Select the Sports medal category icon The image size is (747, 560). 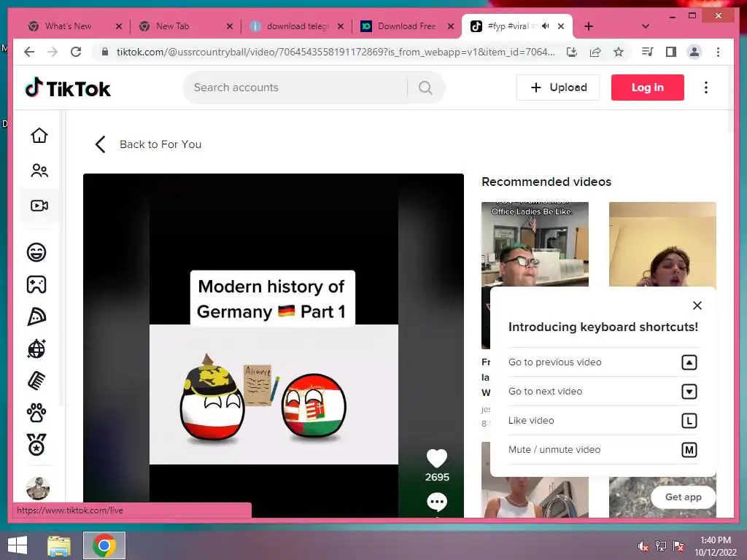tap(36, 445)
